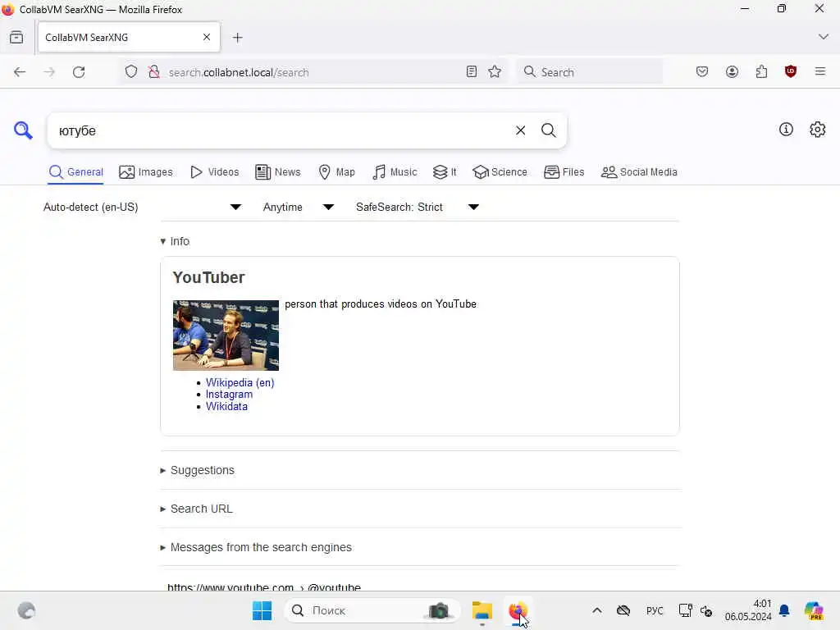Click the Firefox taskbar icon
This screenshot has height=630, width=840.
coord(518,610)
